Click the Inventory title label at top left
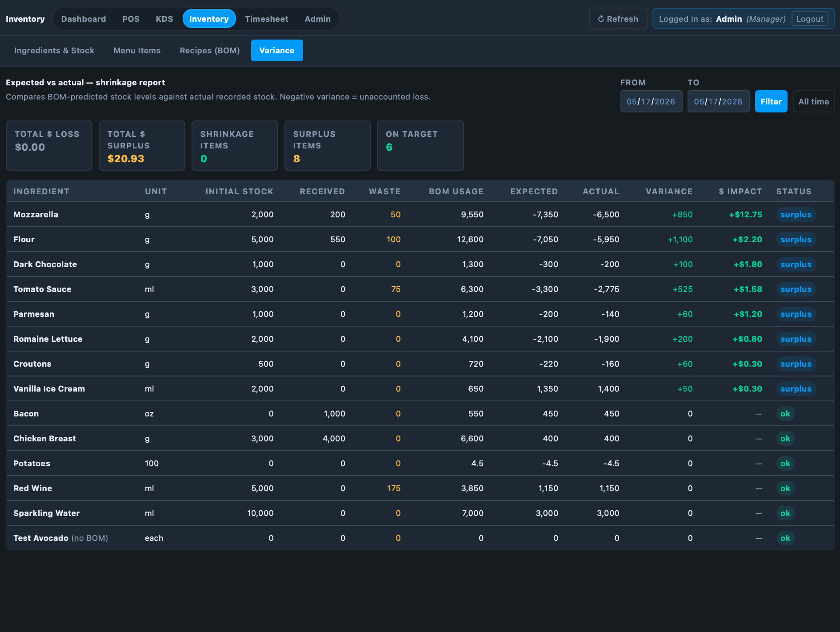The width and height of the screenshot is (840, 632). pyautogui.click(x=25, y=19)
